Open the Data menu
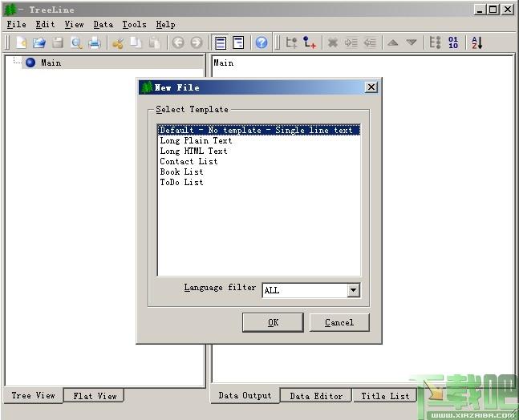The image size is (519, 420). (103, 25)
